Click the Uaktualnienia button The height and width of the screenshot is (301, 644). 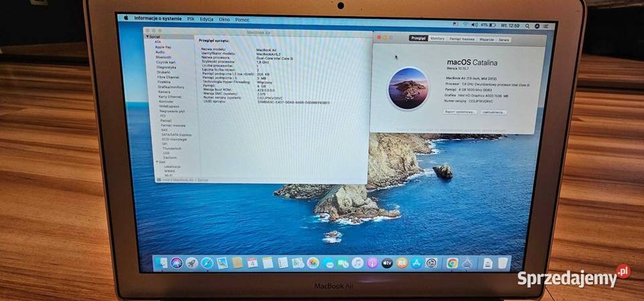pos(493,112)
